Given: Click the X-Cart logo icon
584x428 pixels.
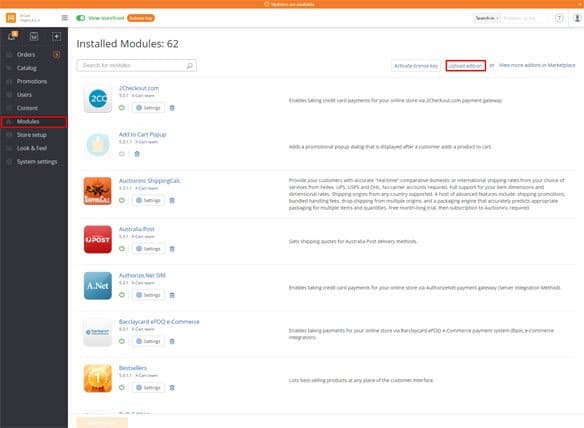Looking at the screenshot, I should (x=11, y=18).
